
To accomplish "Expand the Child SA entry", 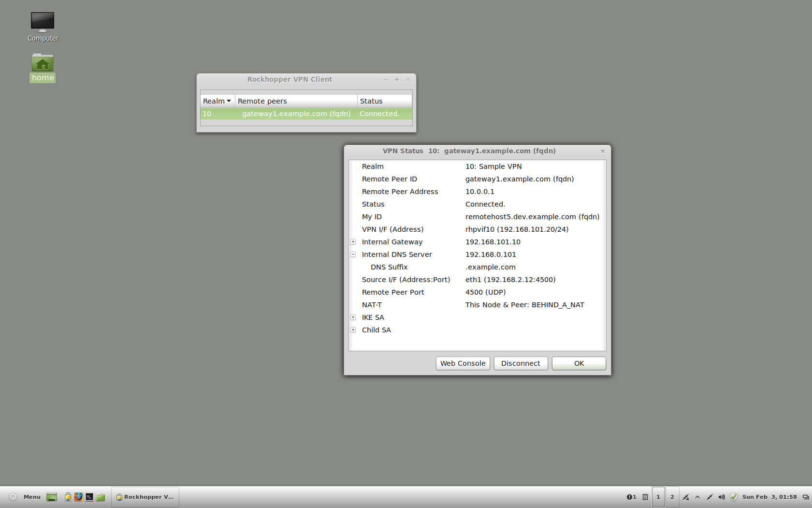I will 353,330.
